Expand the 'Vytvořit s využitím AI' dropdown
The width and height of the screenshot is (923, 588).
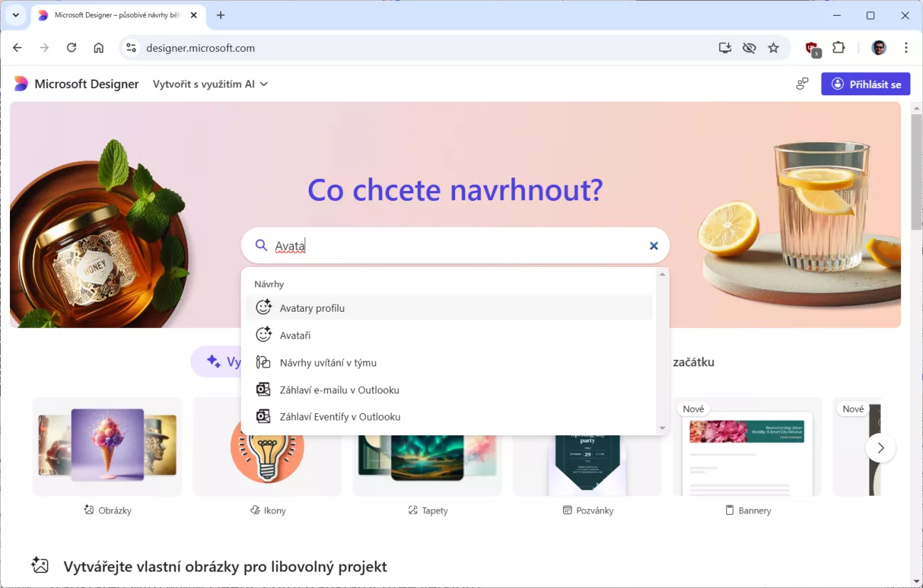(210, 84)
